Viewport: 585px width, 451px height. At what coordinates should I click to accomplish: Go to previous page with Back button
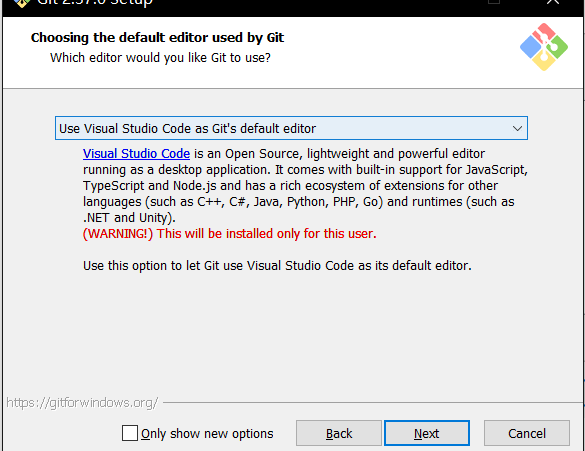(339, 433)
